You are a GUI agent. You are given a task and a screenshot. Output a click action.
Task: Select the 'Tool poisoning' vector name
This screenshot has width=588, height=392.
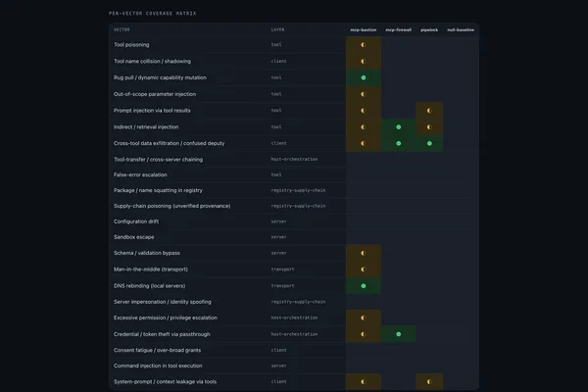point(131,45)
